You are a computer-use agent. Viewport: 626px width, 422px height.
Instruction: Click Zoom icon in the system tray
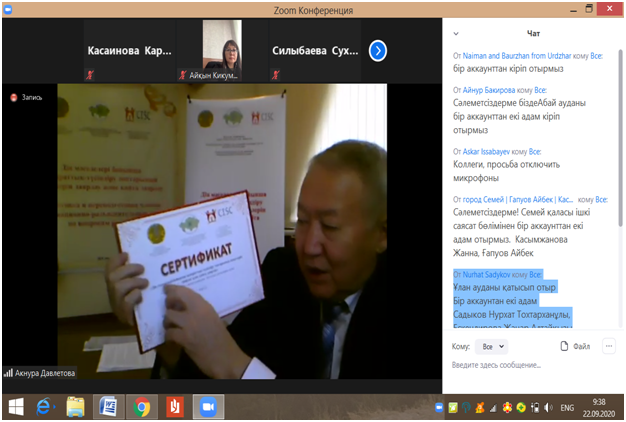coord(439,408)
